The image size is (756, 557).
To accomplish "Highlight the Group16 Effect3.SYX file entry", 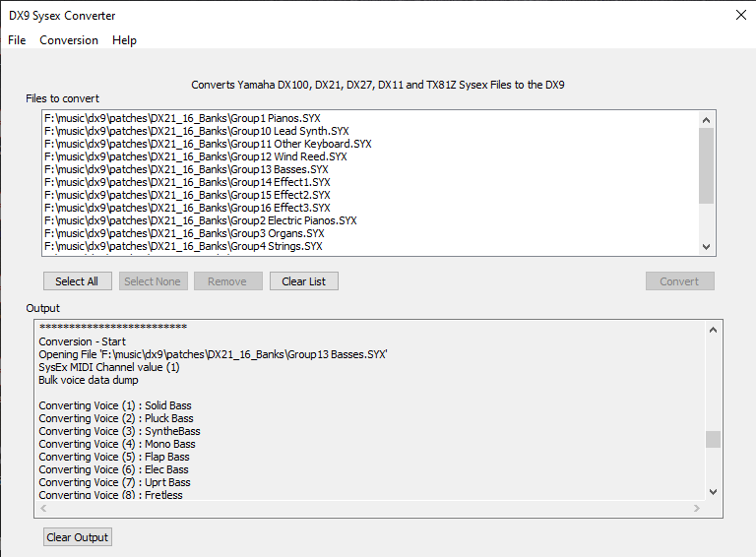I will tap(187, 208).
